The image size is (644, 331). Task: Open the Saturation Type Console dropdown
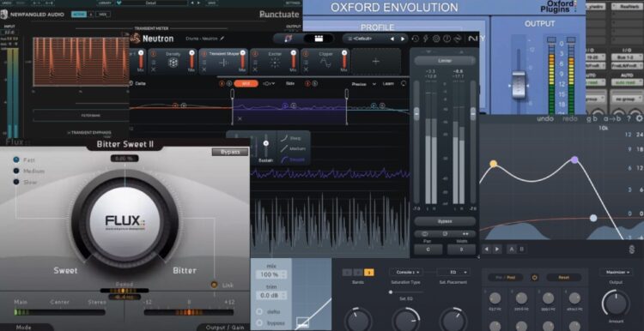[x=405, y=272]
